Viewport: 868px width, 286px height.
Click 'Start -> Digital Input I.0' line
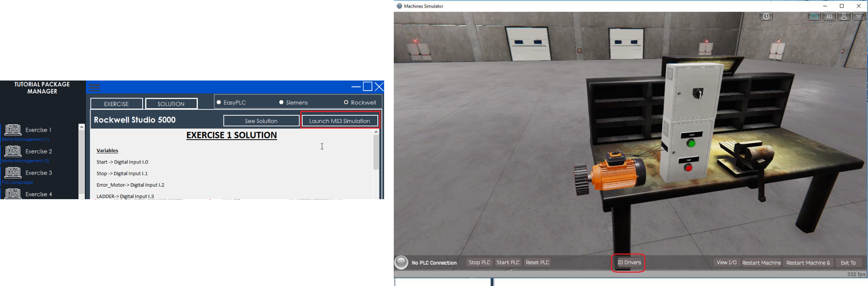tap(122, 162)
